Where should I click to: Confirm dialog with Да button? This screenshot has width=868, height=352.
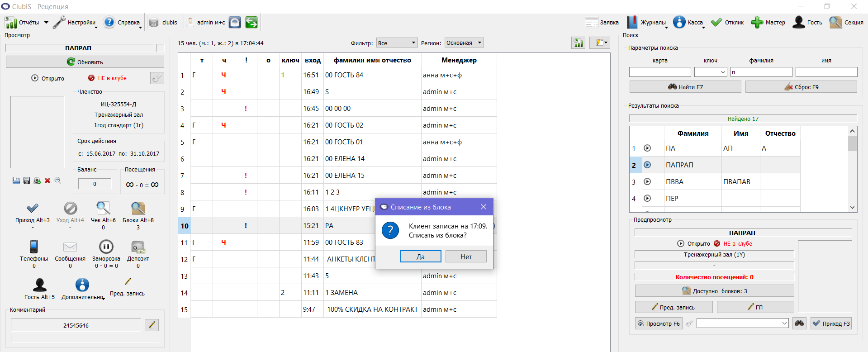pos(421,257)
